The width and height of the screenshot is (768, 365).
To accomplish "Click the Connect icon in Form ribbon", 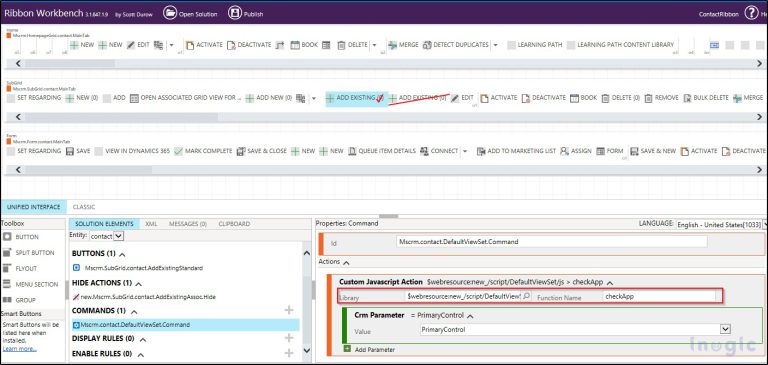I will [424, 151].
